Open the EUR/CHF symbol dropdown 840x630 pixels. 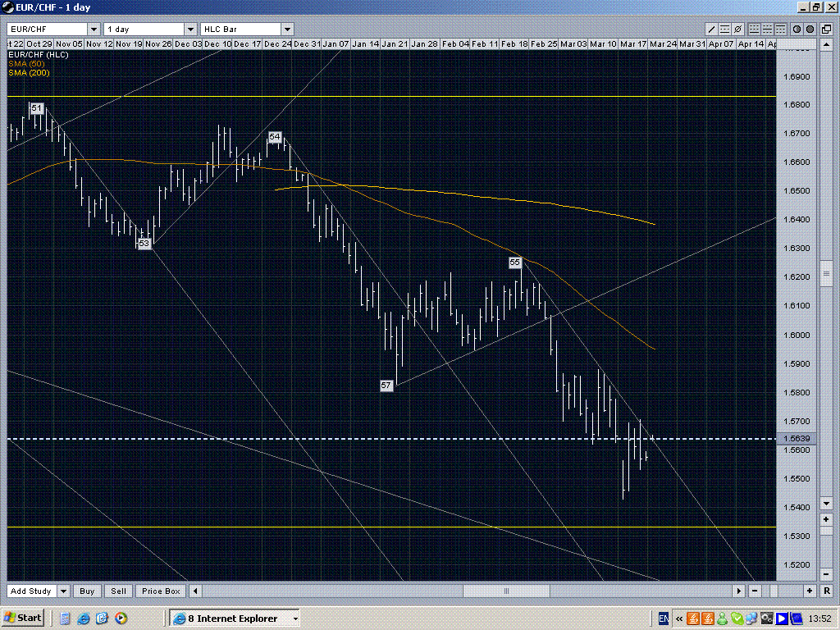[x=94, y=29]
